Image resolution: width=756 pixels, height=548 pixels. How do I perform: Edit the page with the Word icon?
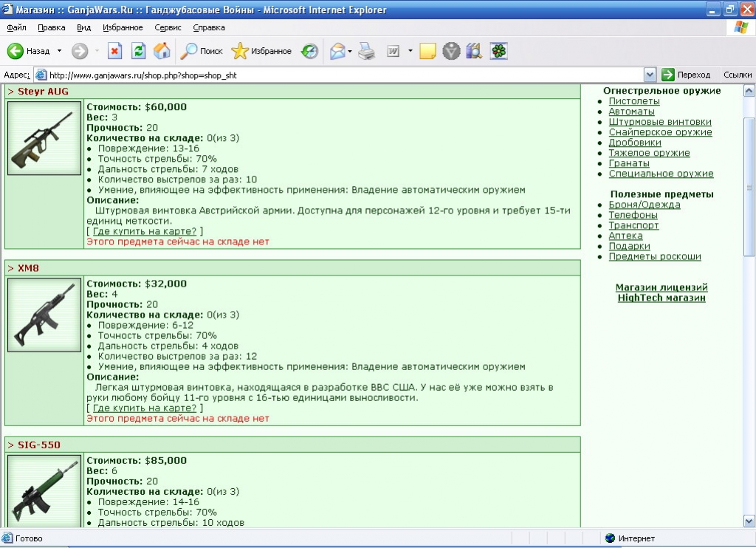(394, 51)
